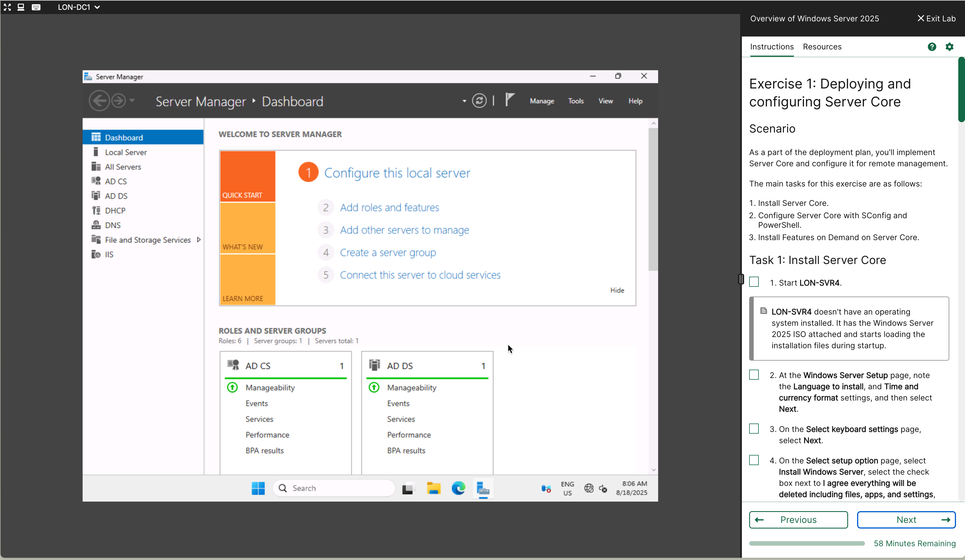Click the Refresh icon in Server Manager
The image size is (965, 560).
pos(479,101)
